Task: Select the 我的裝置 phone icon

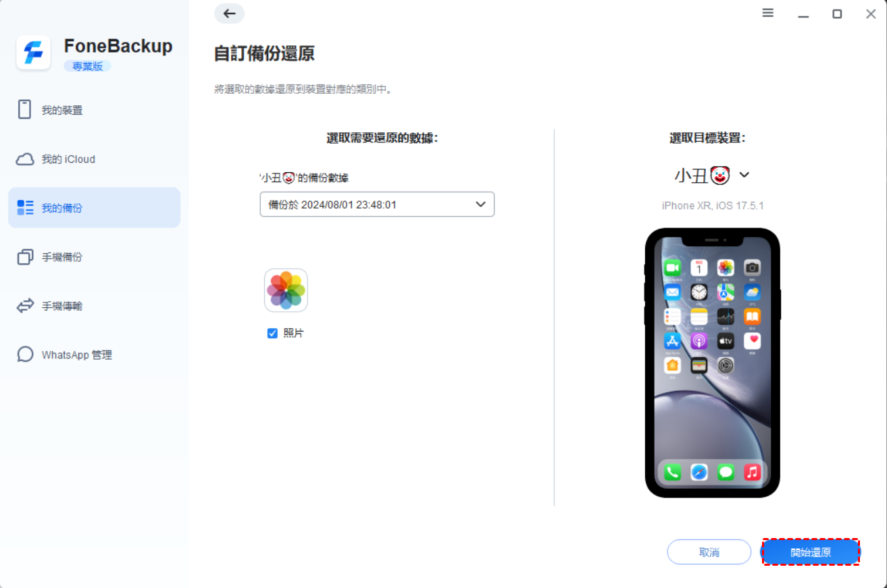Action: [x=25, y=110]
